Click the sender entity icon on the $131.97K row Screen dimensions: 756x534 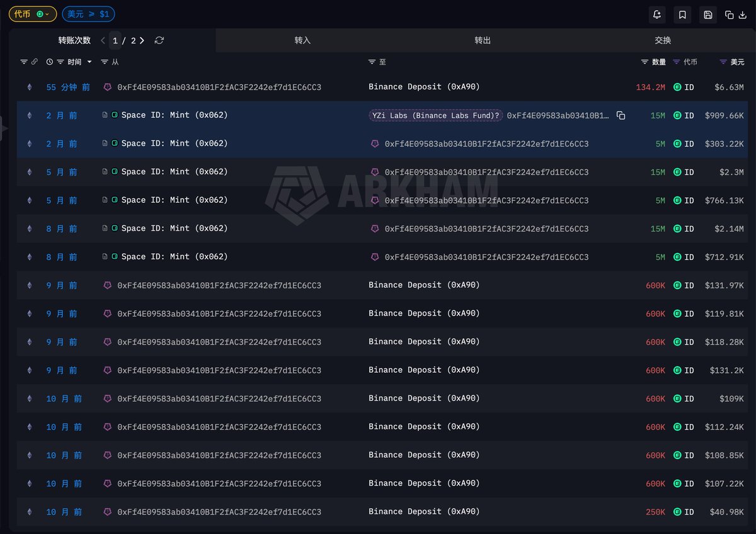[107, 285]
